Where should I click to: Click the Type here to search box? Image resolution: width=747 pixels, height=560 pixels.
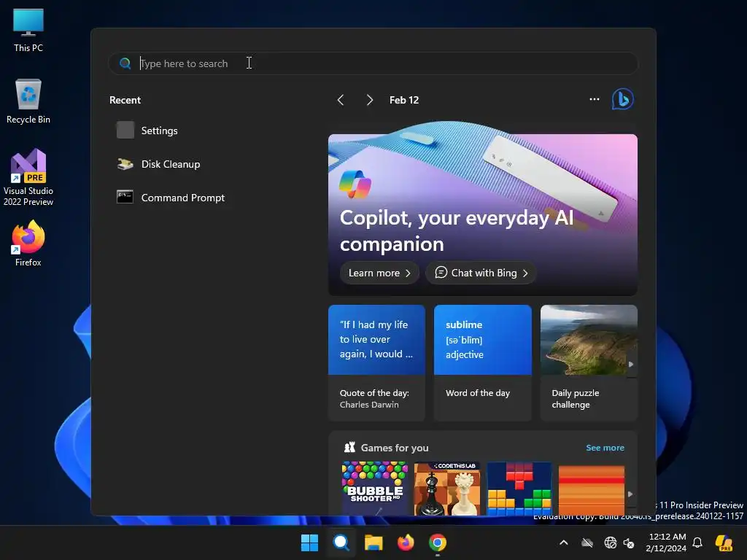coord(373,63)
